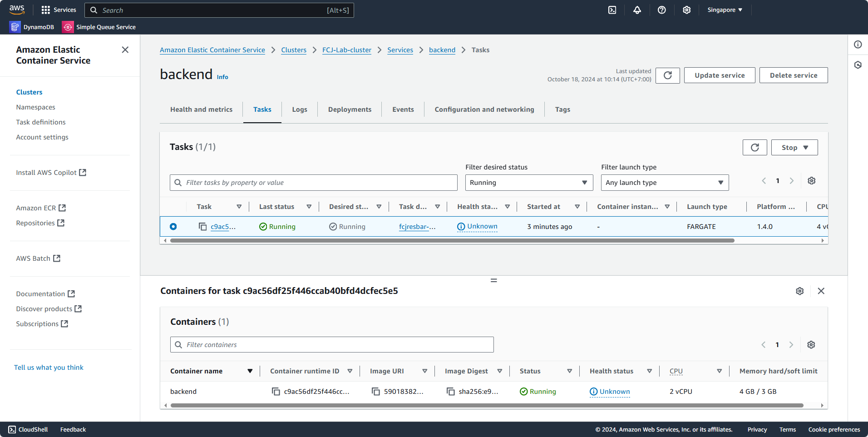This screenshot has height=437, width=868.
Task: Open the DynamoDB shortcut
Action: coord(32,27)
